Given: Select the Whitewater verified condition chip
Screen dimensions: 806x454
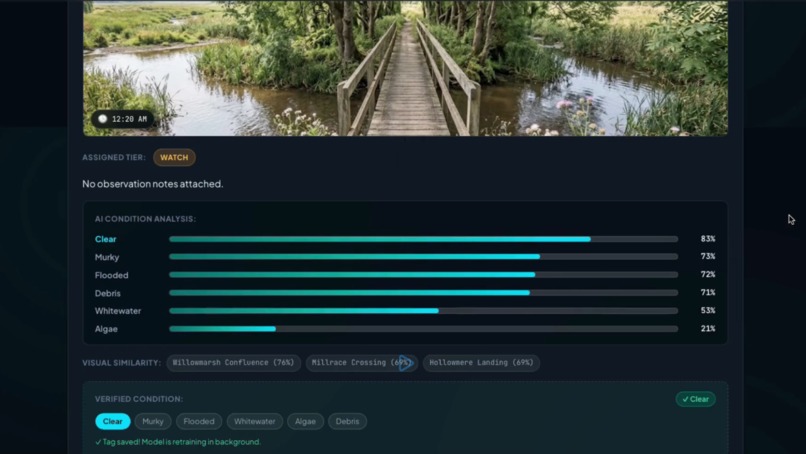Looking at the screenshot, I should (x=254, y=421).
